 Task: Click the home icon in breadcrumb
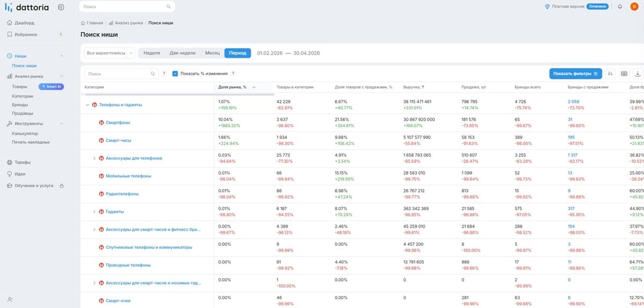(x=83, y=23)
